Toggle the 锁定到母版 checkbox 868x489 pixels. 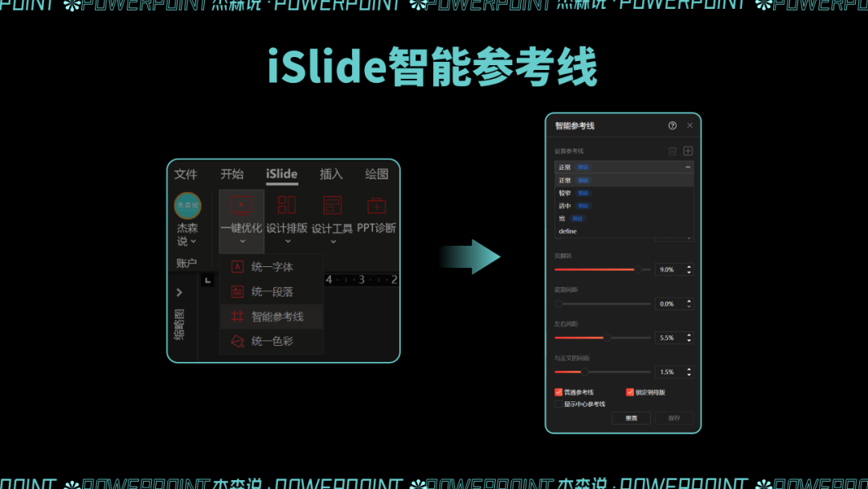point(629,392)
